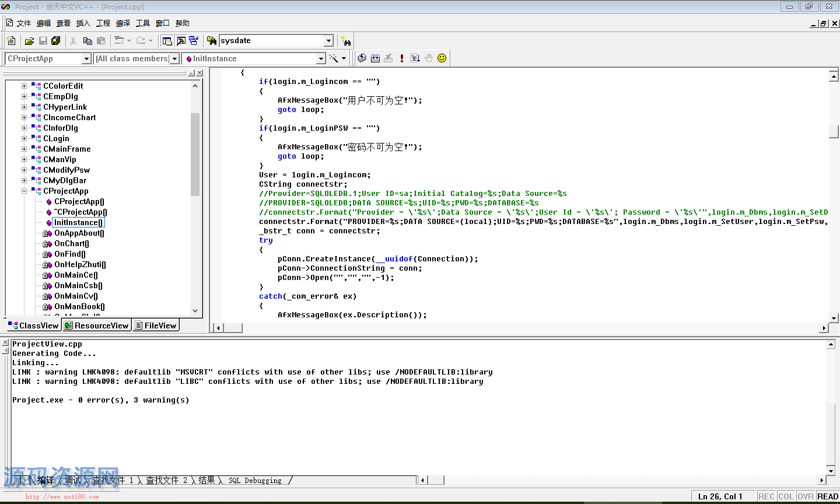The image size is (840, 504).
Task: Click code editor horizontal scroll right arrow
Action: pyautogui.click(x=824, y=328)
